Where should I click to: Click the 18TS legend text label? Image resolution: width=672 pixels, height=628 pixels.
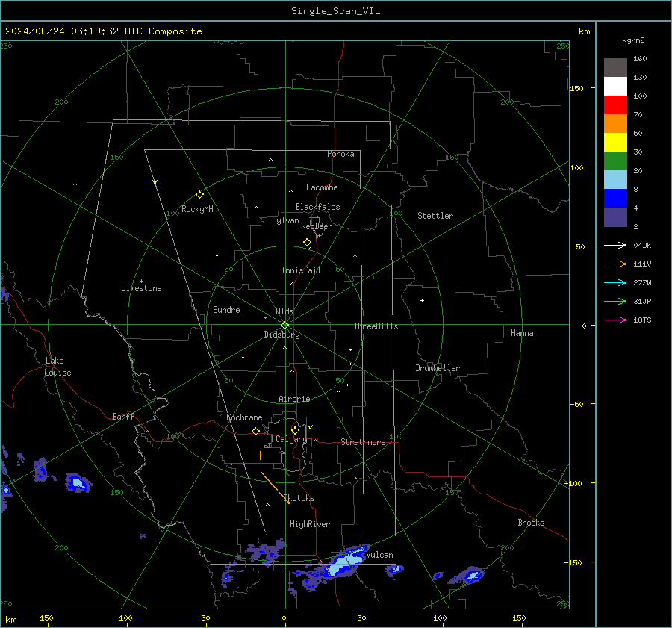click(x=642, y=320)
